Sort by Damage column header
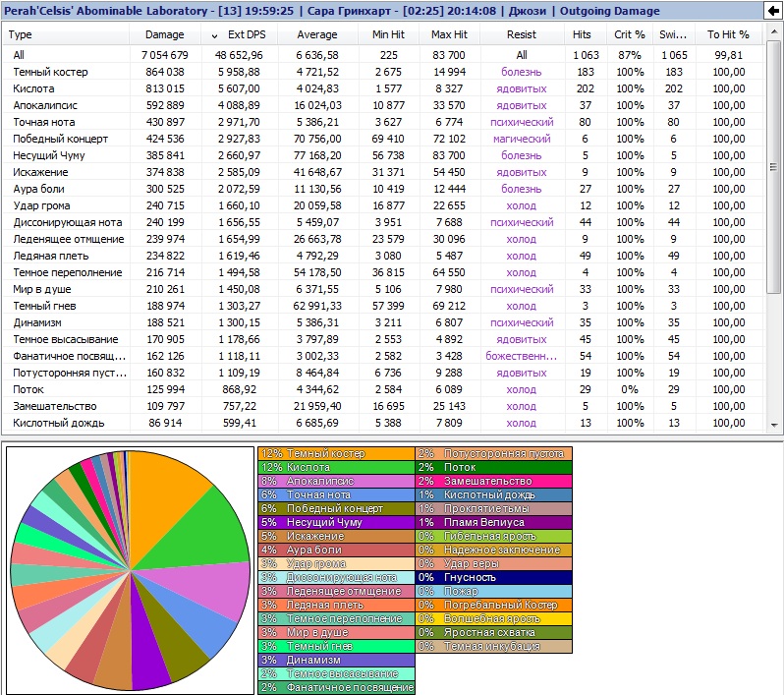784x695 pixels. (164, 34)
